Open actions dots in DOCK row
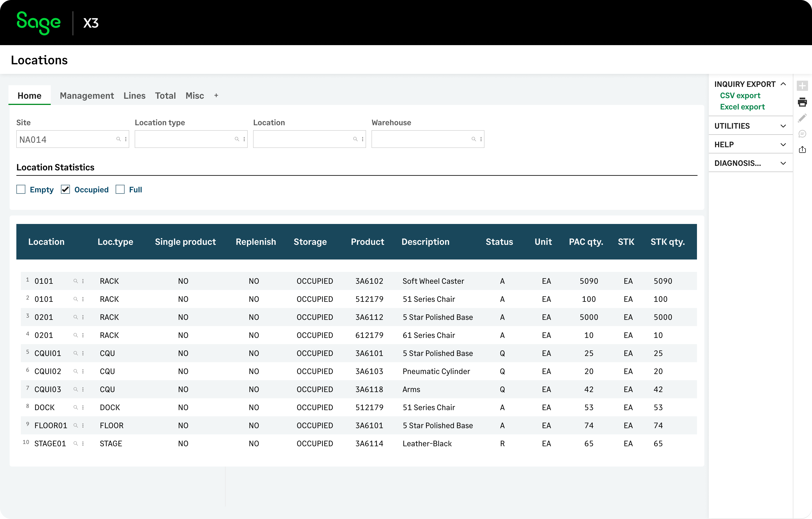Image resolution: width=812 pixels, height=519 pixels. [x=83, y=407]
